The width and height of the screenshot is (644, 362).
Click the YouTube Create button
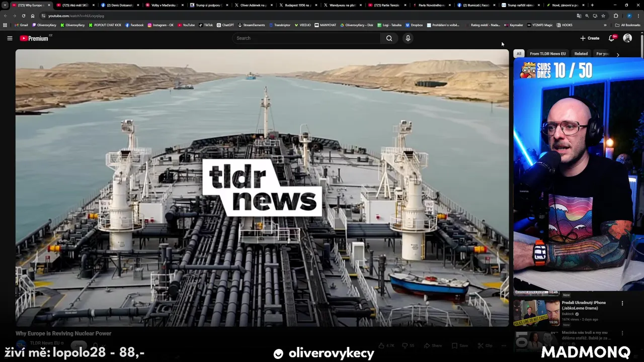coord(590,38)
